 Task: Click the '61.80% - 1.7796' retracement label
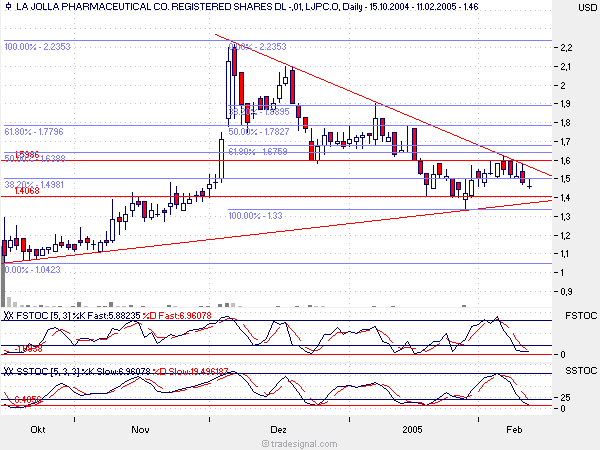[x=34, y=132]
